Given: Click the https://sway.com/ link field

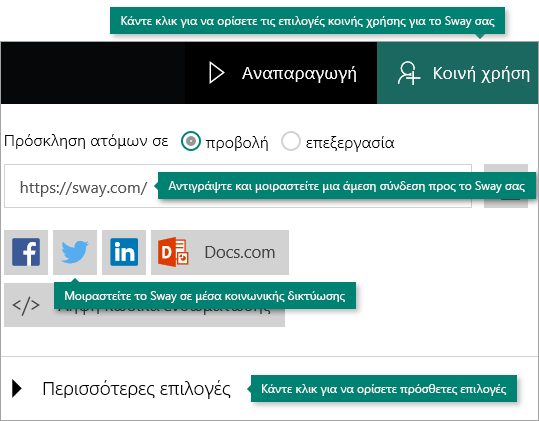Looking at the screenshot, I should 238,186.
